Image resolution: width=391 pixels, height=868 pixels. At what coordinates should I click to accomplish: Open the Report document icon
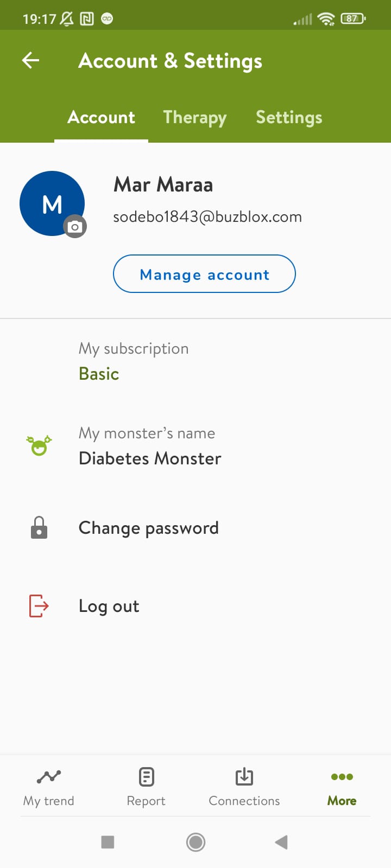(x=146, y=777)
